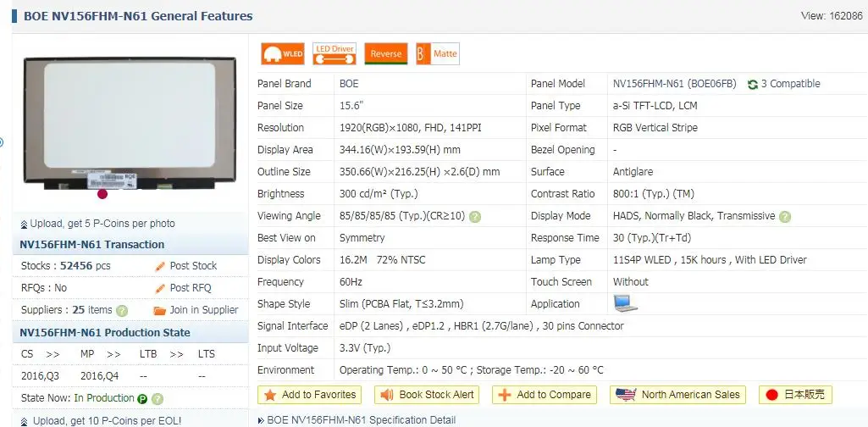Viewport: 868px width, 427px height.
Task: Click the Matte surface badge icon
Action: tap(437, 53)
